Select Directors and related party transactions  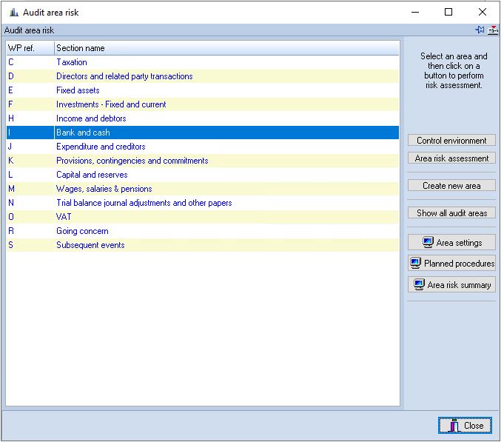(x=203, y=76)
